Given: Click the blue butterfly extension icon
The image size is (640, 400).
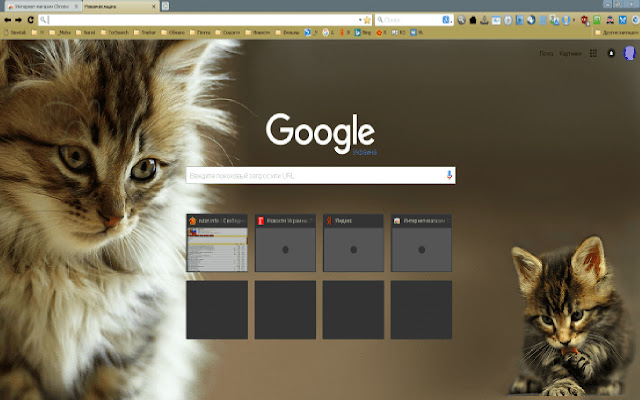Looking at the screenshot, I should point(622,20).
